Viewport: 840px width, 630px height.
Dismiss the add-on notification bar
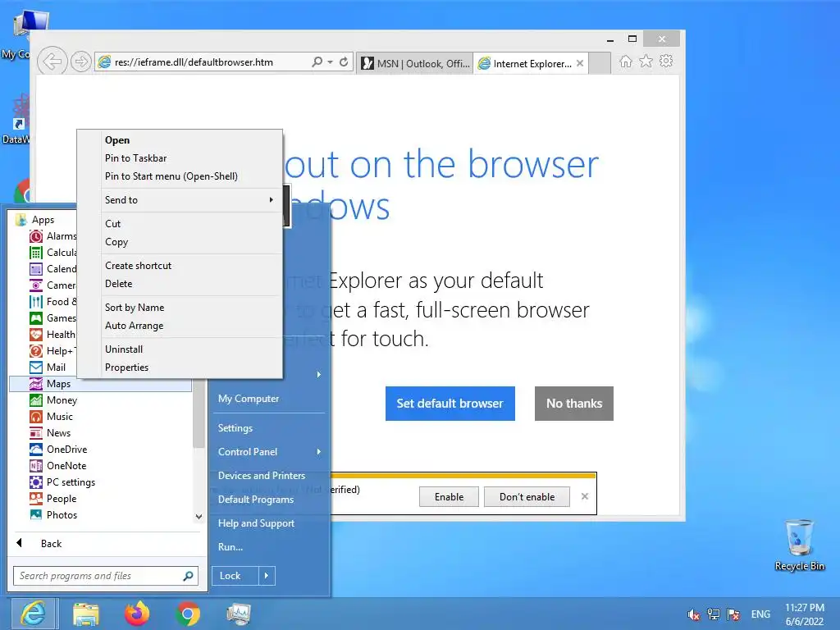point(584,496)
